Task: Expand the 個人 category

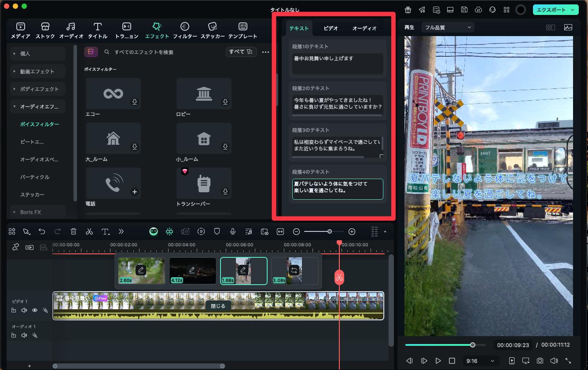Action: click(x=38, y=54)
